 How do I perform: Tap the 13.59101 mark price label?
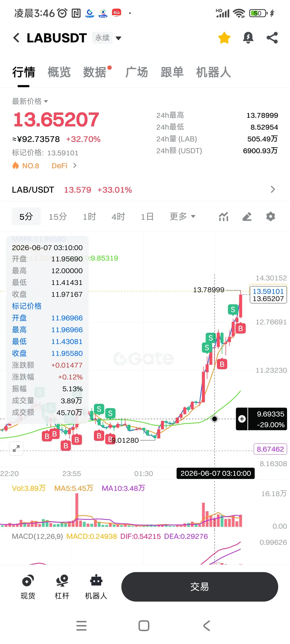click(268, 291)
